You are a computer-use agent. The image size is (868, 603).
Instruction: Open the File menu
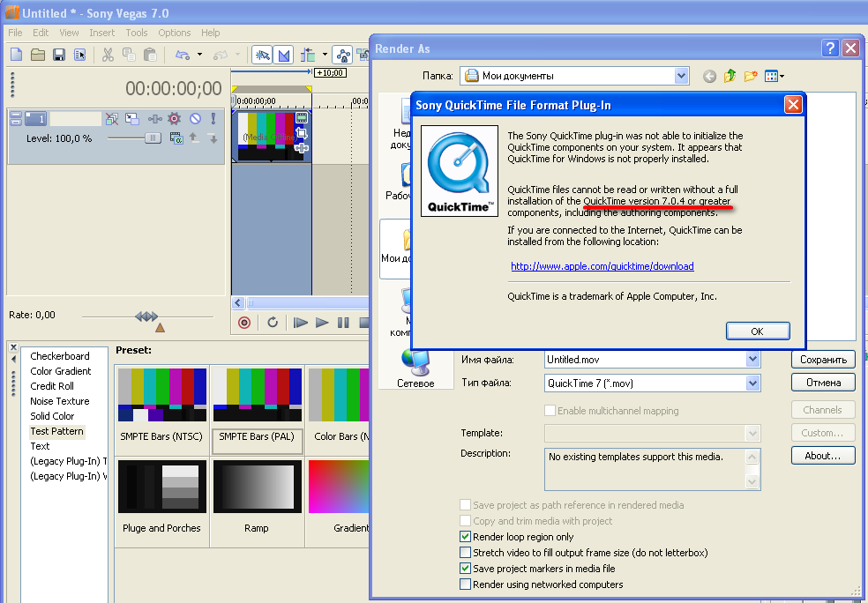coord(15,33)
